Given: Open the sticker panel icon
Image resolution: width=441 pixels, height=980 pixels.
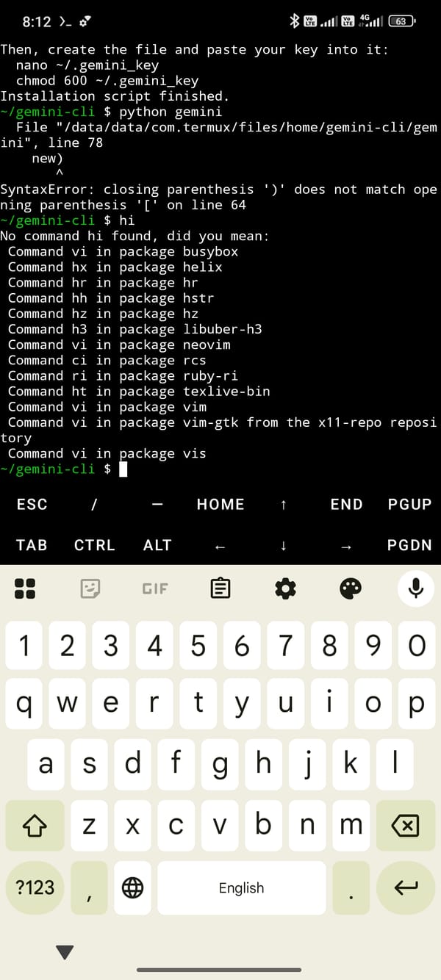Looking at the screenshot, I should click(90, 588).
